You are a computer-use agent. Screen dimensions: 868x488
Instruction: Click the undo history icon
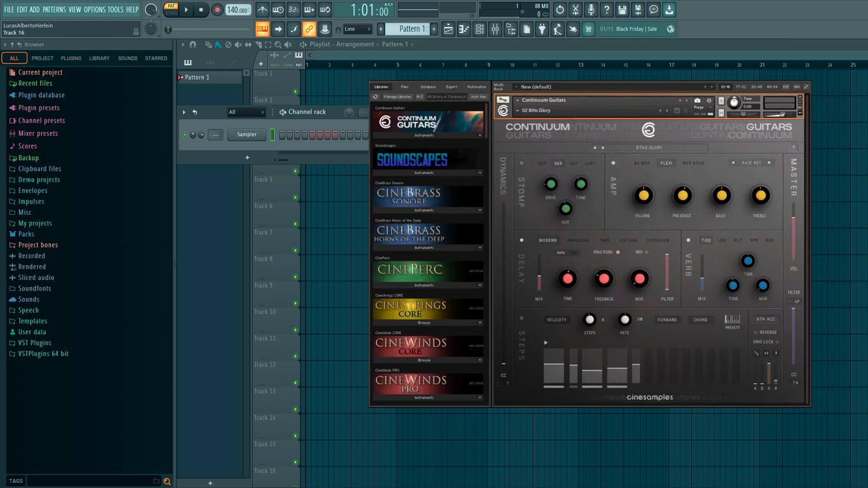coord(560,10)
